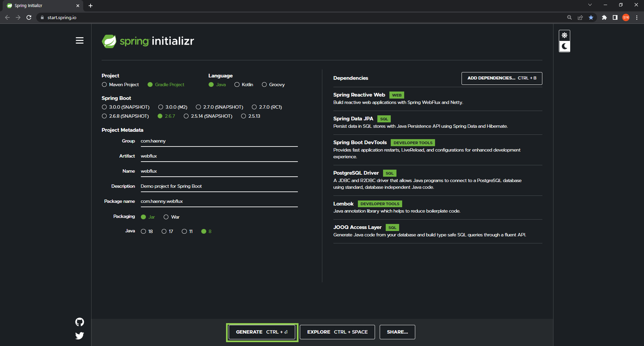Viewport: 644px width, 346px height.
Task: Select Maven Project radio option
Action: (x=120, y=85)
